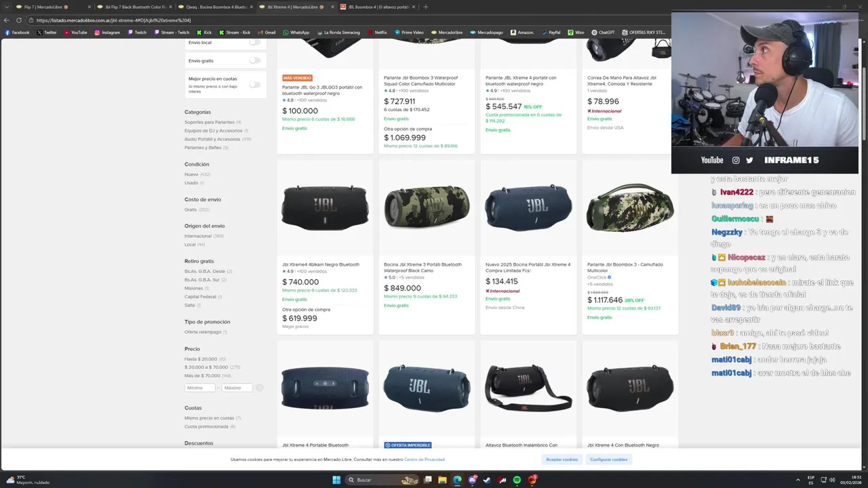This screenshot has width=868, height=488.
Task: Open File Explorer from the taskbar
Action: pos(442,480)
